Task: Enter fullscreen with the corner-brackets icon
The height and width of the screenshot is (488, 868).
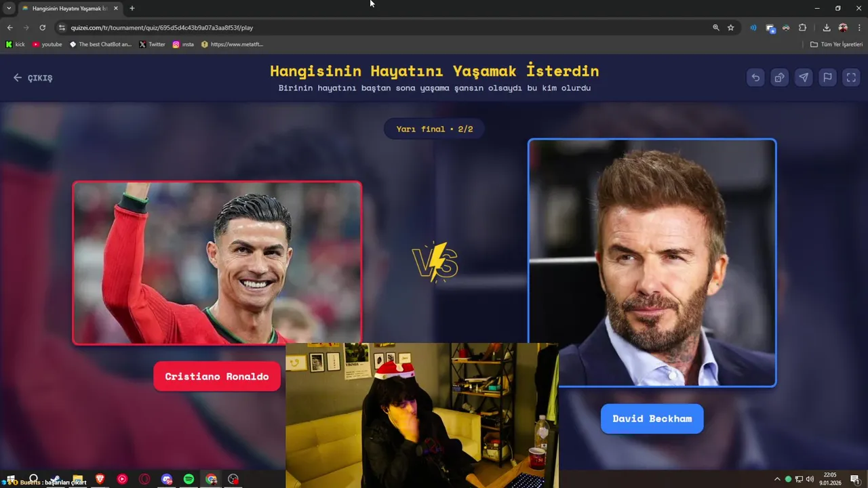Action: coord(851,77)
